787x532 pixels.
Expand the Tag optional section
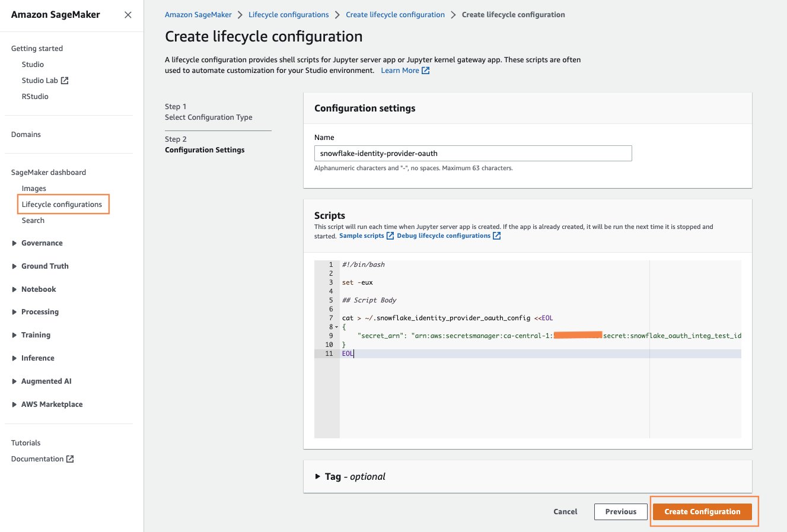318,476
